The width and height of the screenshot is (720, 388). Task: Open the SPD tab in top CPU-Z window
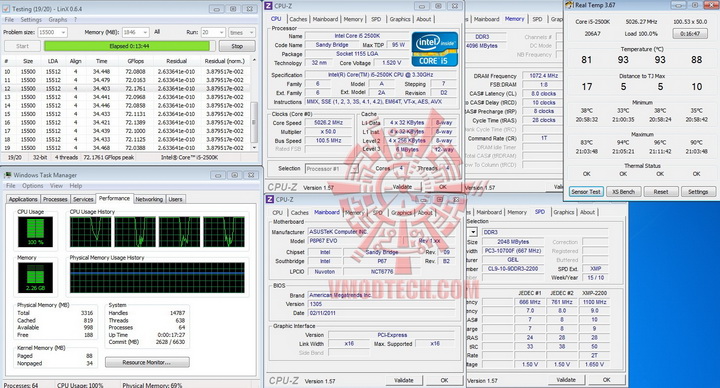point(376,19)
